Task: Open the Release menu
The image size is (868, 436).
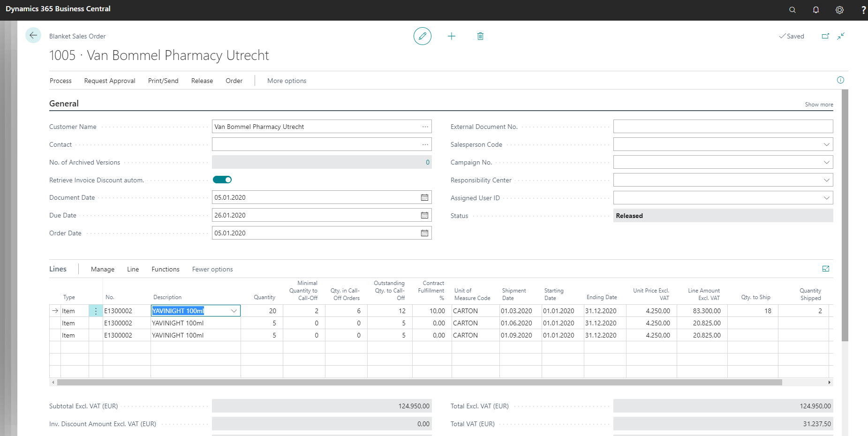Action: (202, 81)
